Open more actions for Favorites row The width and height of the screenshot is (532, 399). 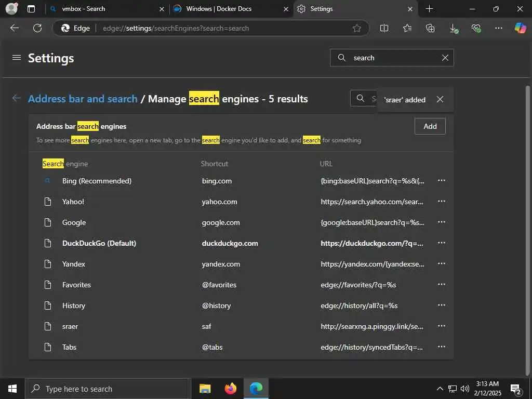[x=441, y=284]
